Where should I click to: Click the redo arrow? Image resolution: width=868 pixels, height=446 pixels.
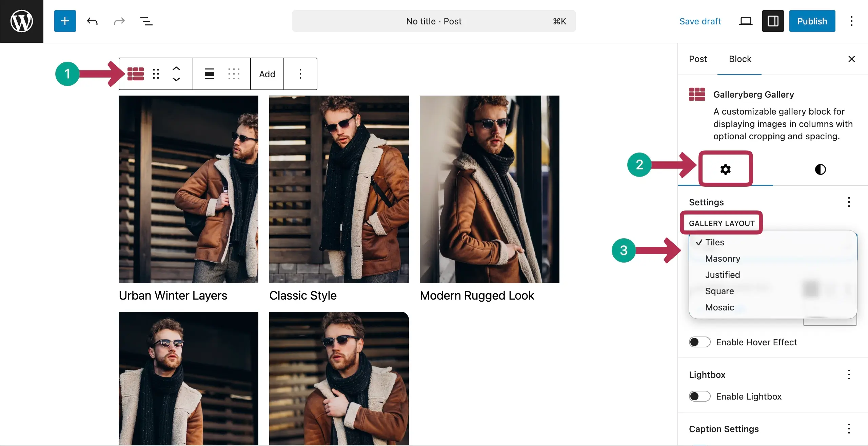click(x=119, y=21)
